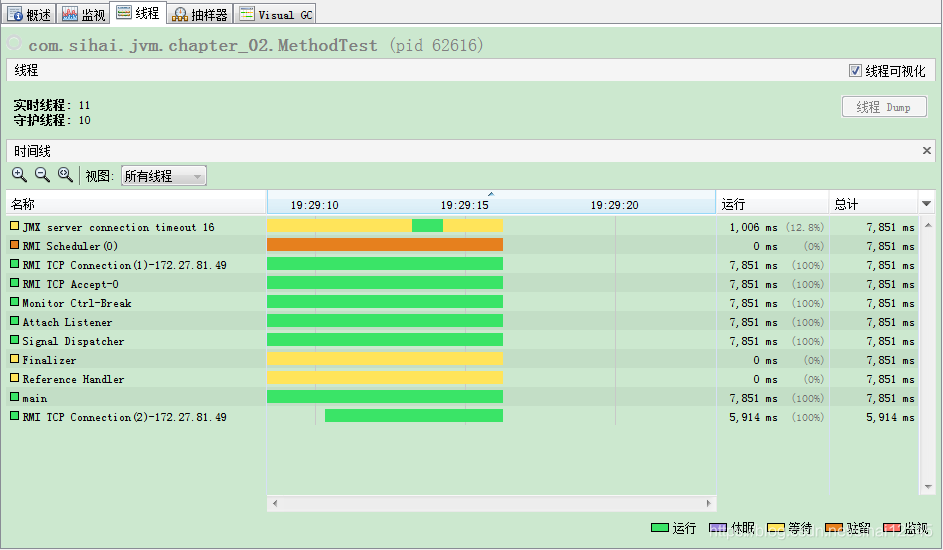Click the vertical scrollbar down arrow
This screenshot has width=943, height=550.
point(928,487)
